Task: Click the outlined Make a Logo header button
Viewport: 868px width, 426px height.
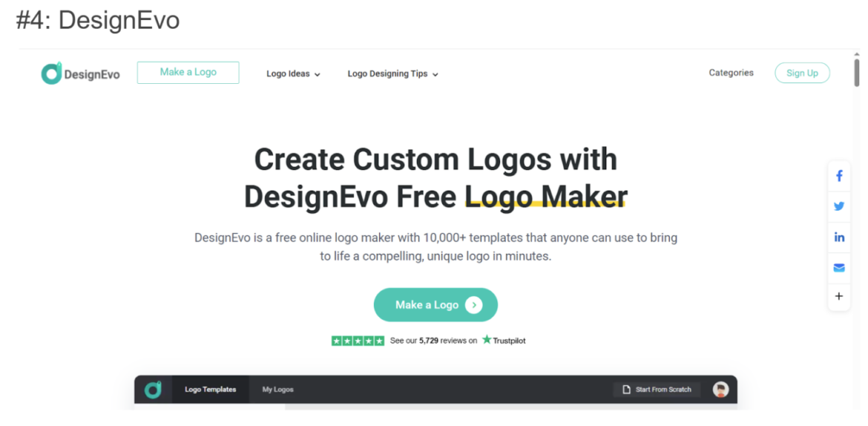Action: point(188,73)
